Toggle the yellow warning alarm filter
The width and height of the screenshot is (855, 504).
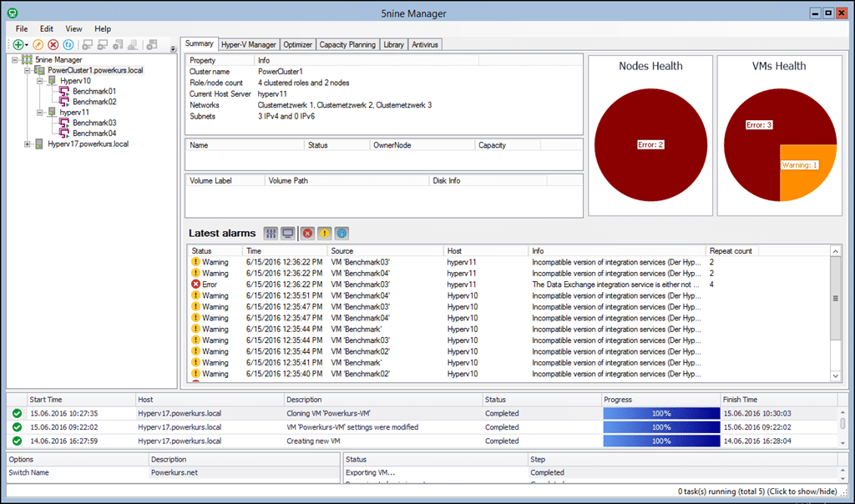click(325, 233)
